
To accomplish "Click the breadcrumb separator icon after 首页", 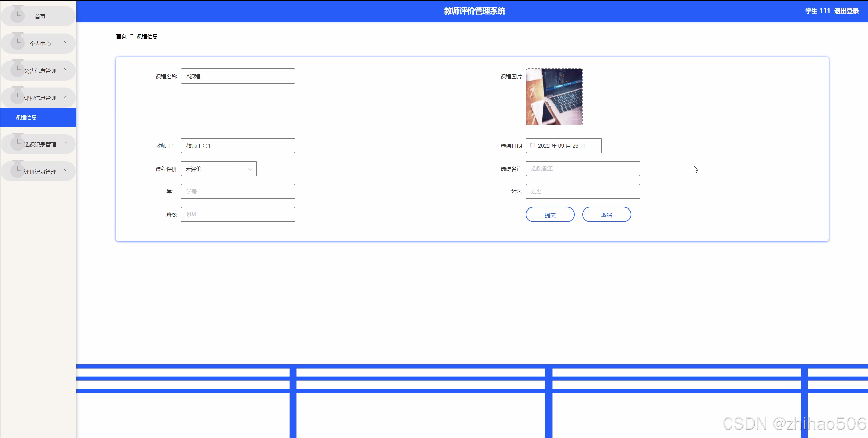I will pos(132,36).
